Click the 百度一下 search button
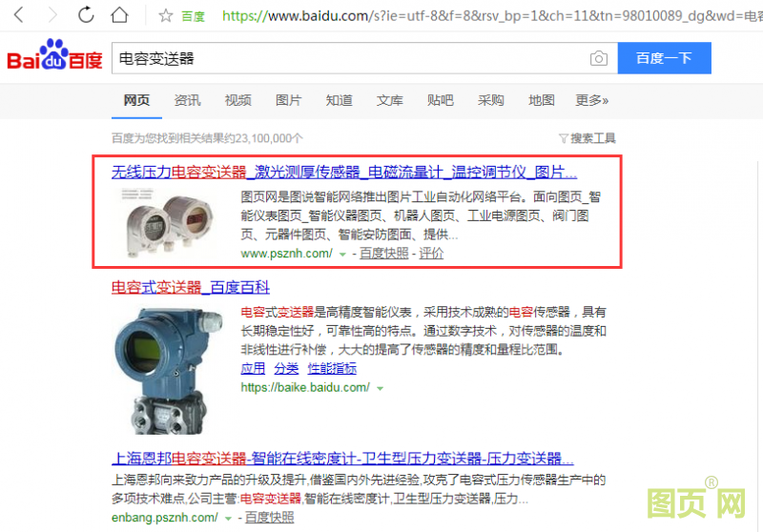The height and width of the screenshot is (532, 763). (x=664, y=58)
